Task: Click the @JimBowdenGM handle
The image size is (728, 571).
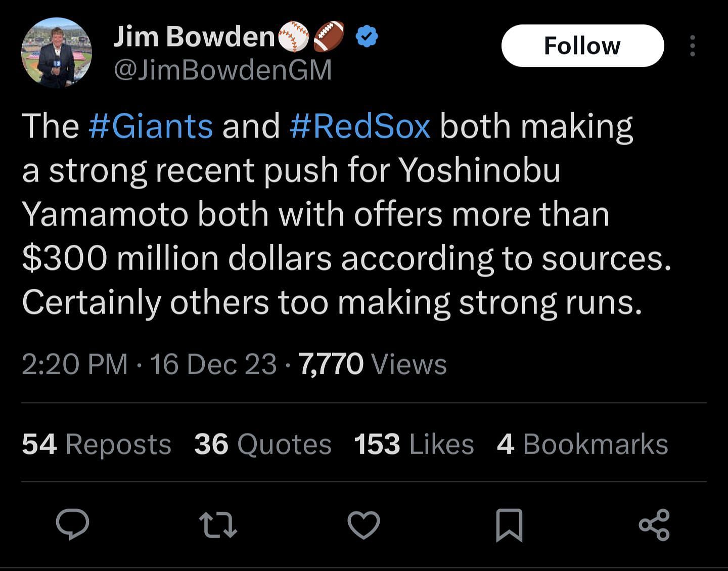Action: pyautogui.click(x=222, y=70)
